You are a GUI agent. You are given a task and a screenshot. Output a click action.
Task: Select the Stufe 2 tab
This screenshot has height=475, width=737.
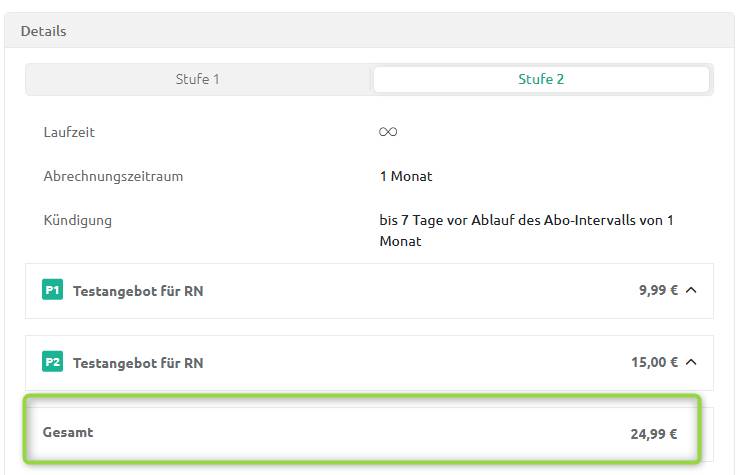click(x=541, y=79)
